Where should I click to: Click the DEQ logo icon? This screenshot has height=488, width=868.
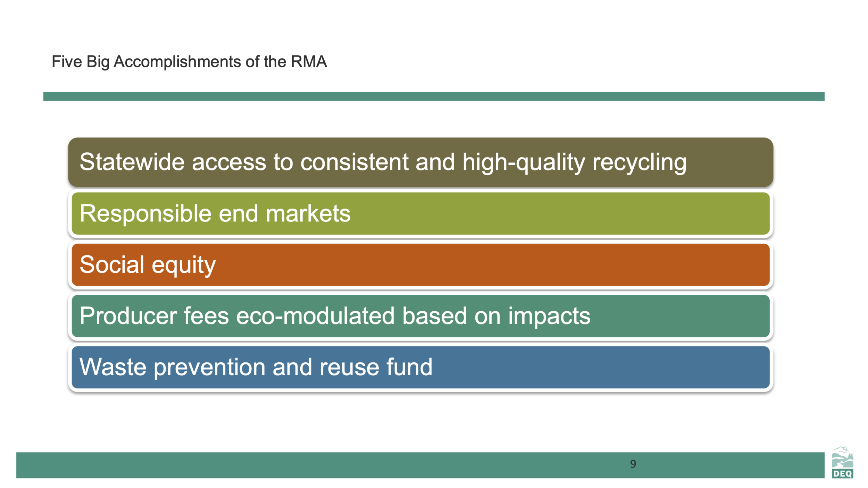[x=842, y=463]
